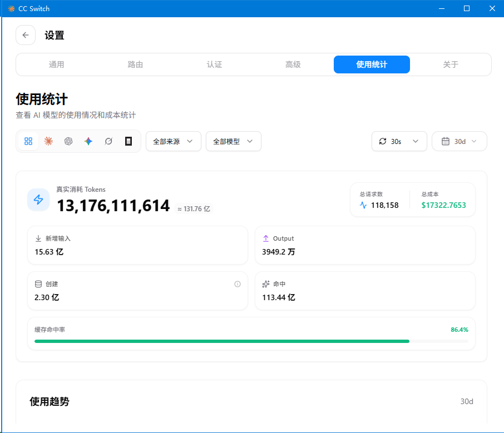This screenshot has height=433, width=504.
Task: Filter stats by Claude icon
Action: pyautogui.click(x=48, y=141)
